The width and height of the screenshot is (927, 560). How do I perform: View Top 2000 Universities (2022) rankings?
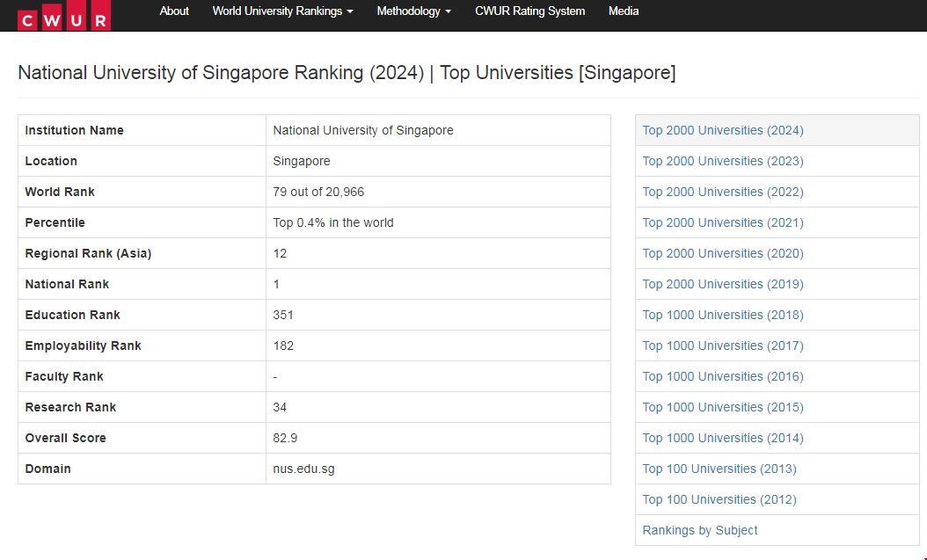click(x=723, y=192)
